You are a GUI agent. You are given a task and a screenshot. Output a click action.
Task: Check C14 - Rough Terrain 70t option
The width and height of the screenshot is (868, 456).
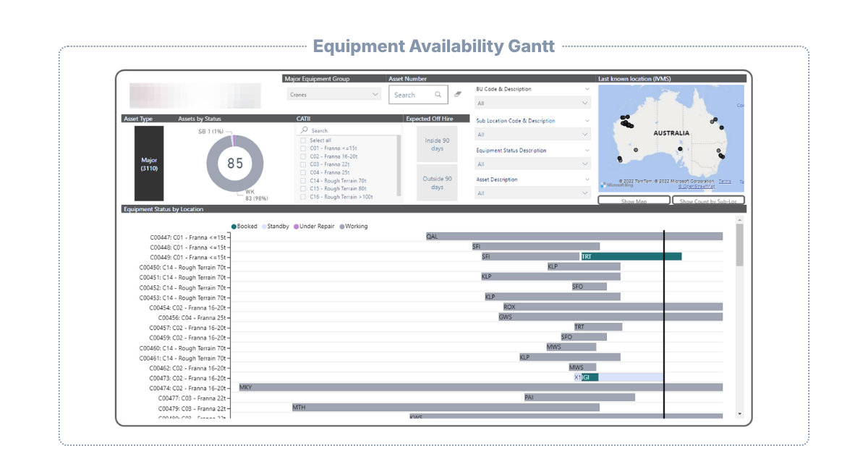[x=303, y=180]
